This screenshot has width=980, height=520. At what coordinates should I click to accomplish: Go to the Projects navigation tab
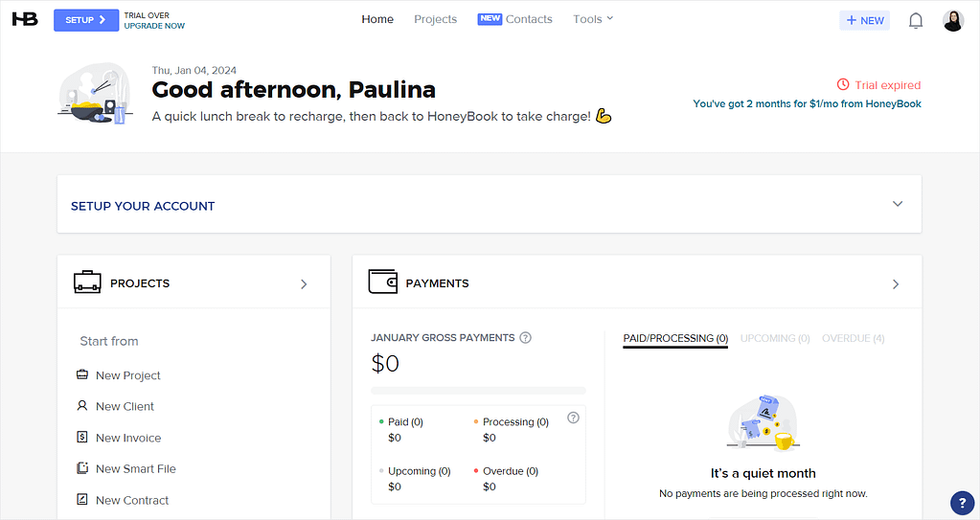point(436,19)
